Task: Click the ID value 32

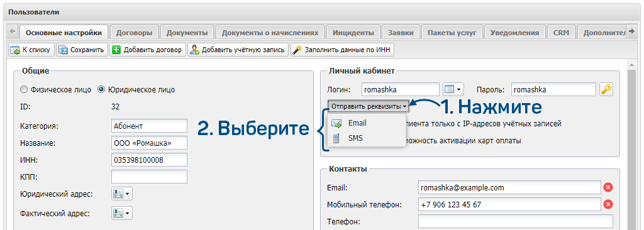Action: click(116, 107)
